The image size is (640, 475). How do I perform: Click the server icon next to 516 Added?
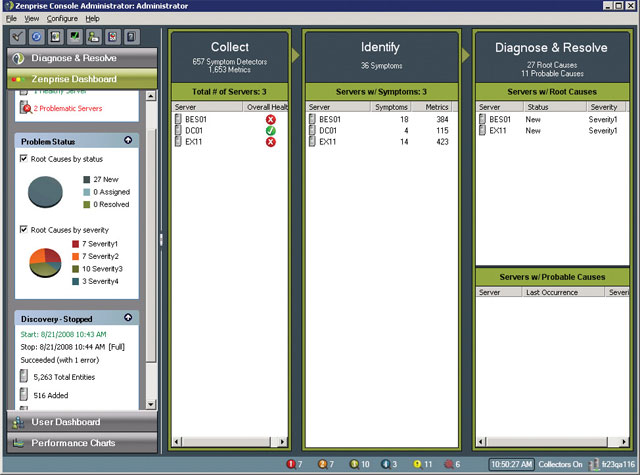coord(24,394)
